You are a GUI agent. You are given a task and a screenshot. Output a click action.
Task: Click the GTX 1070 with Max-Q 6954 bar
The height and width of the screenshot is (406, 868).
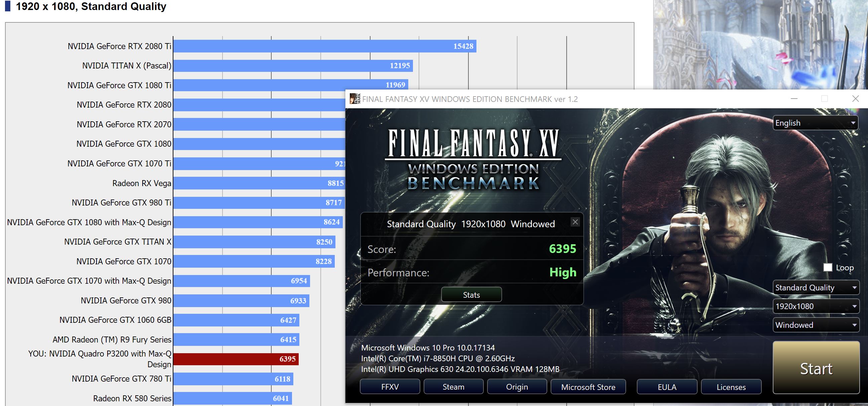(242, 281)
